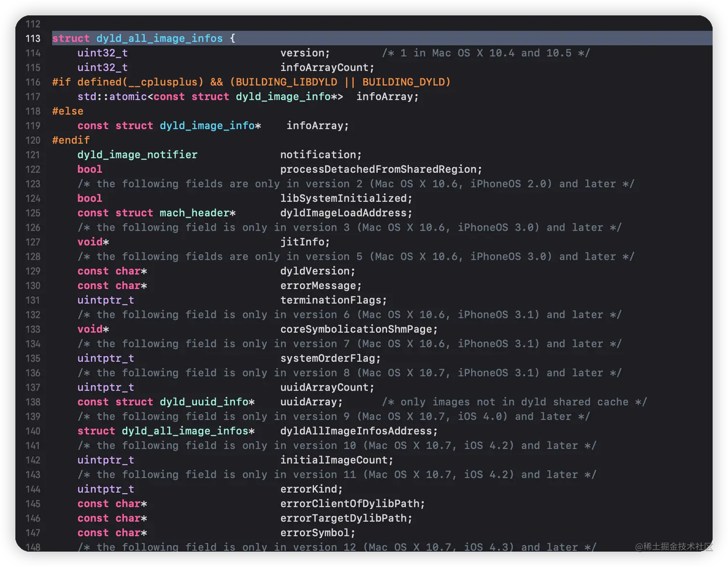Click the comment mentioning version 3
This screenshot has height=567, width=728.
click(x=350, y=227)
